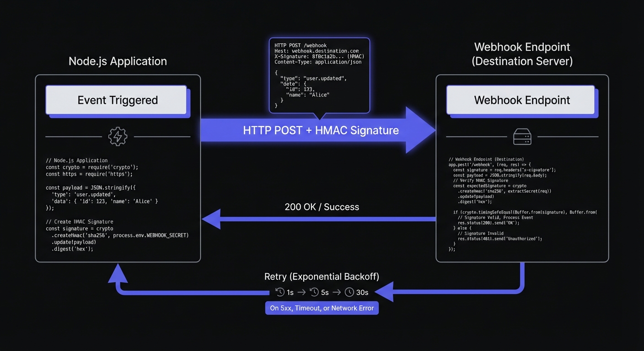Select the HTTP POST + HMAC Signature arrow label

[321, 130]
